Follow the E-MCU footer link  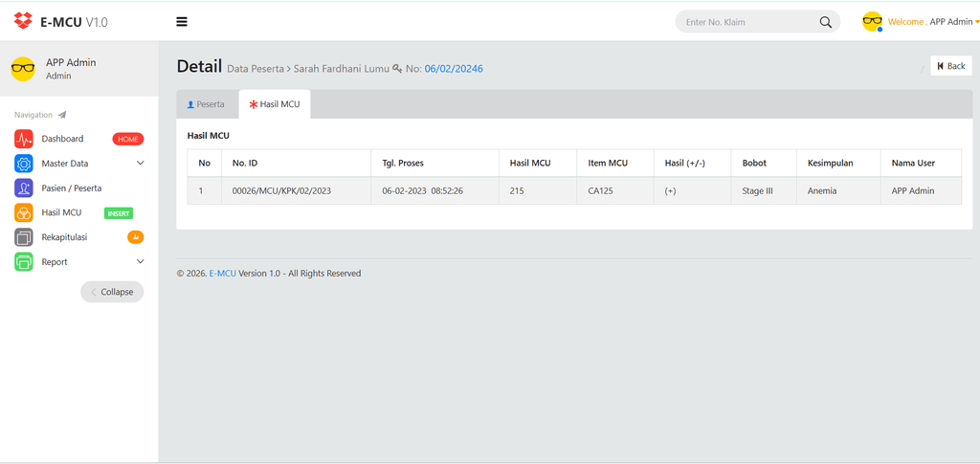point(222,274)
